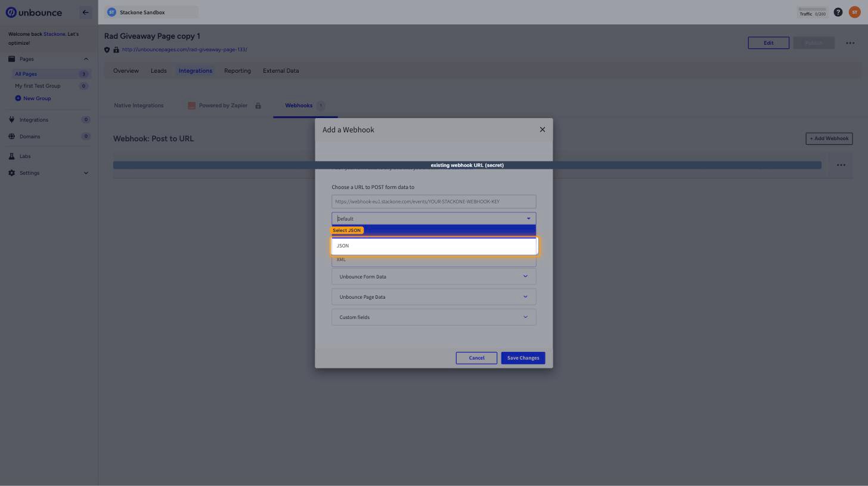This screenshot has width=868, height=486.
Task: Open the page-level Integrations tab
Action: click(196, 70)
